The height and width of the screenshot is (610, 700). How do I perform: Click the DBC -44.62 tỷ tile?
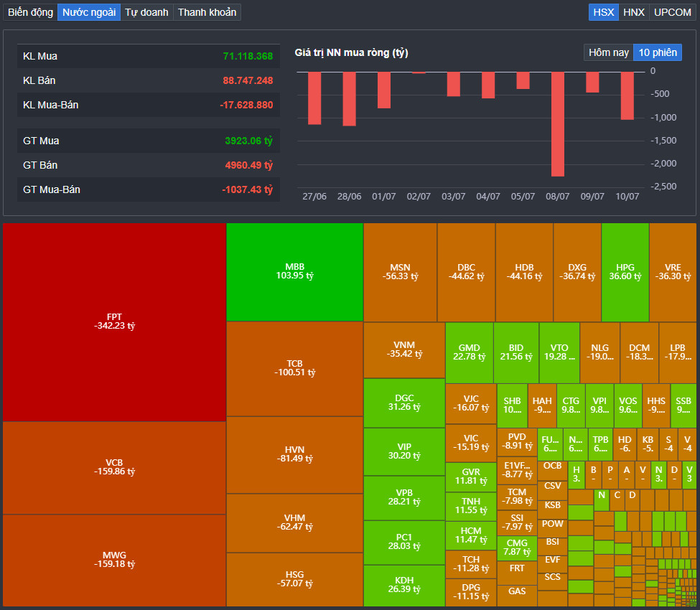pos(466,272)
